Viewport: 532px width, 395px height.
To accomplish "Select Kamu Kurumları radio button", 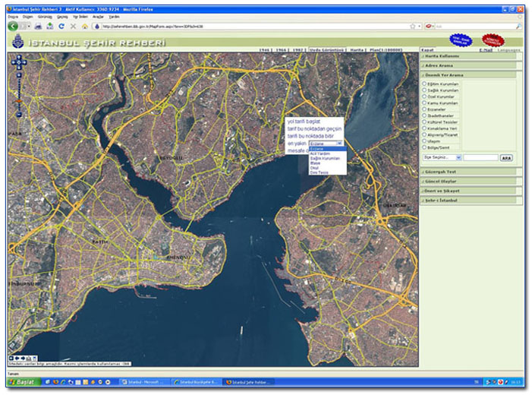I will pyautogui.click(x=424, y=103).
